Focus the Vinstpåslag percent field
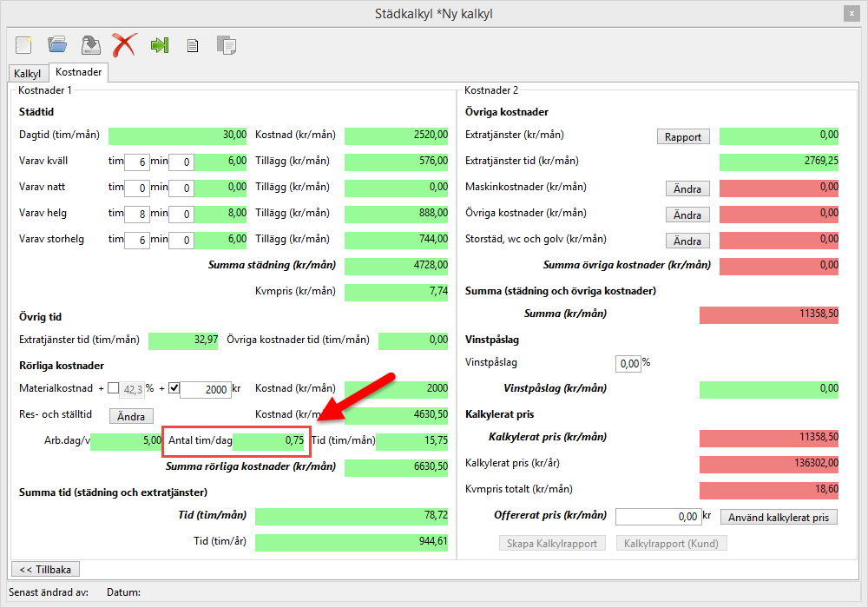 tap(628, 363)
